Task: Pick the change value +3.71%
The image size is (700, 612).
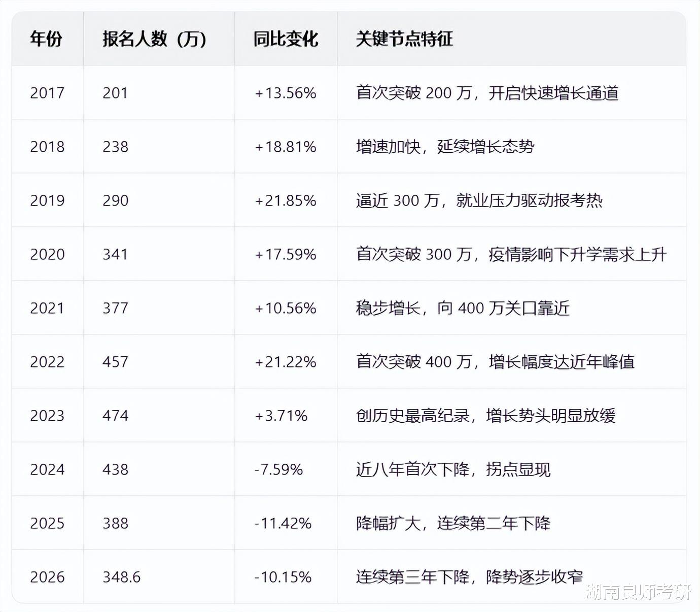Action: pyautogui.click(x=281, y=416)
